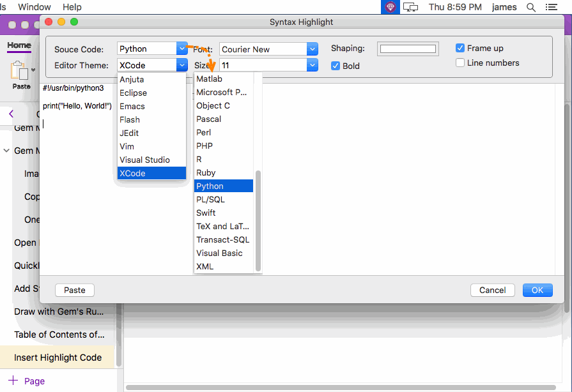
Task: Click the Paste clipboard icon in ribbon
Action: (20, 70)
